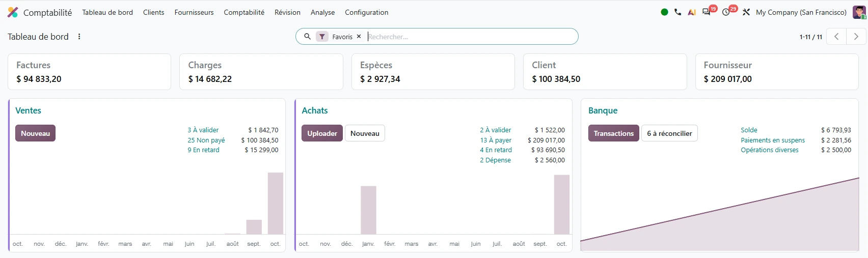Switch company via My Company (San Francisco)

[801, 12]
